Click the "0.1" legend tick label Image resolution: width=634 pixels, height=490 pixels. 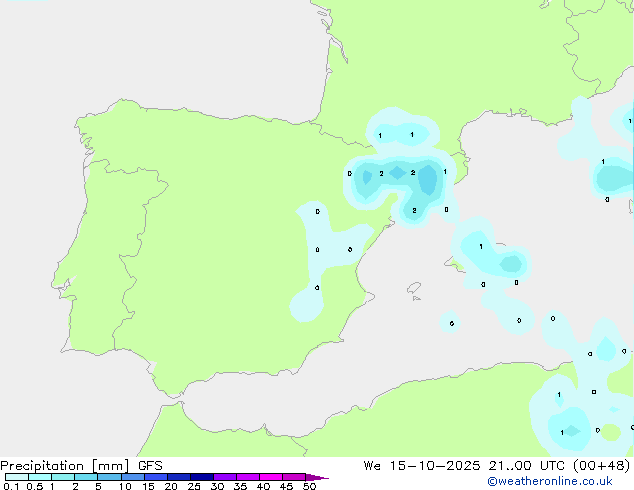(x=11, y=486)
